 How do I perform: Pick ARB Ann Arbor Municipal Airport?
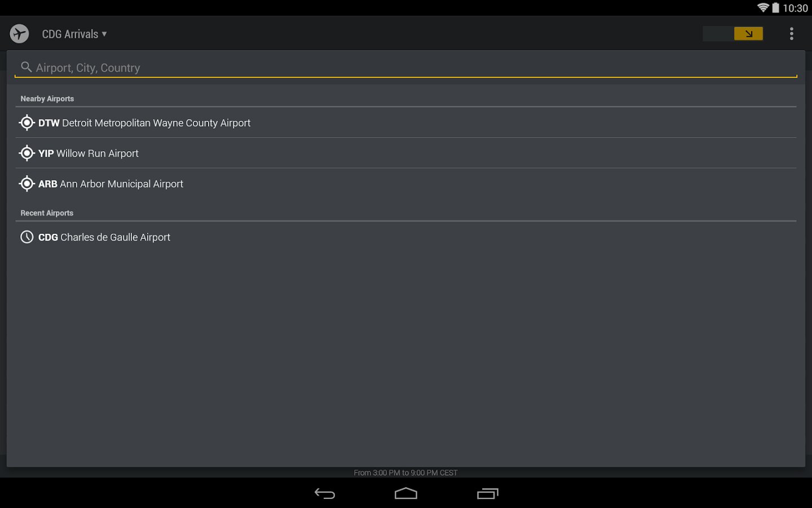(x=406, y=183)
